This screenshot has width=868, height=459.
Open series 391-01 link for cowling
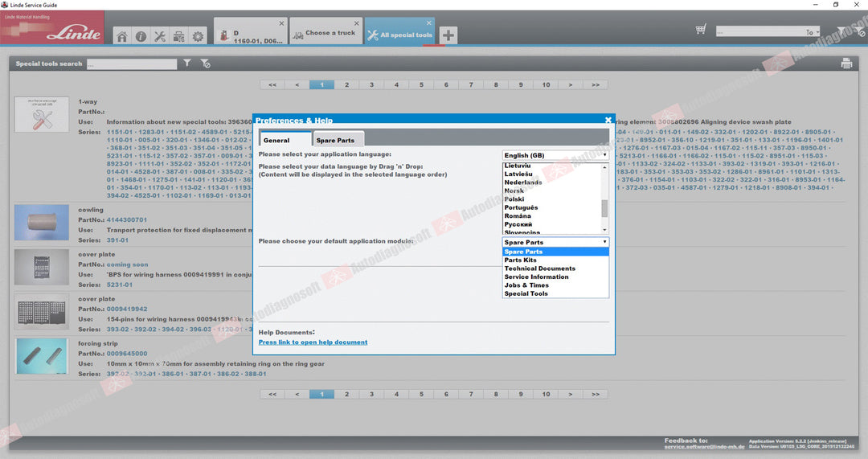(117, 240)
